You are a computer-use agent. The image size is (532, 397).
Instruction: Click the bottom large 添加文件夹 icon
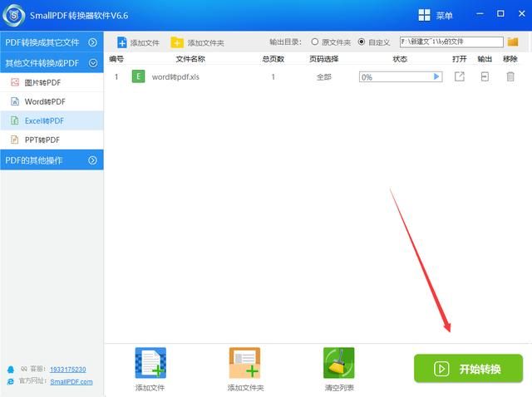pyautogui.click(x=244, y=363)
